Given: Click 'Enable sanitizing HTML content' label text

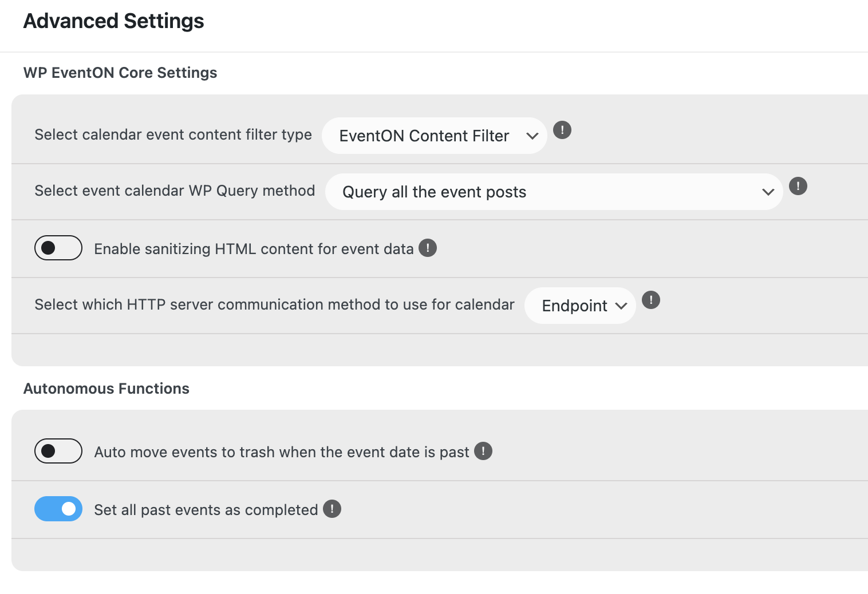Looking at the screenshot, I should (254, 249).
